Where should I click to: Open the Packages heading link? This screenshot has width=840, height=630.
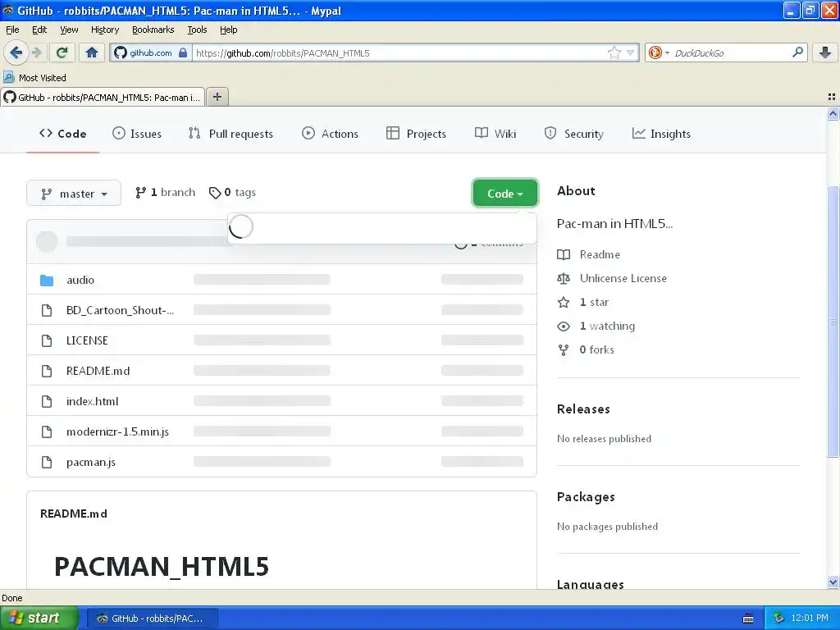coord(586,496)
